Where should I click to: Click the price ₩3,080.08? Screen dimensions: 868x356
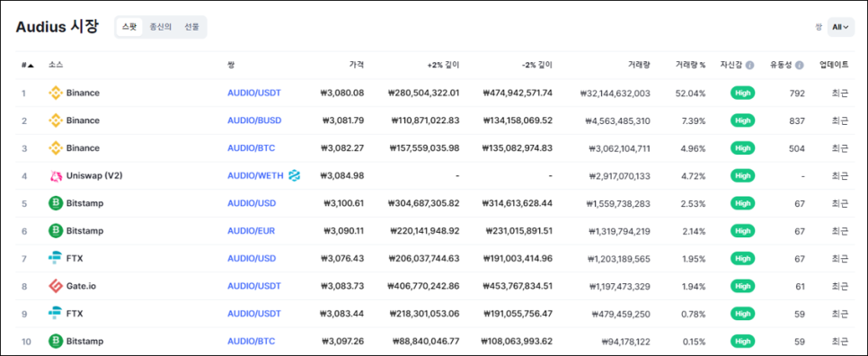pyautogui.click(x=342, y=93)
